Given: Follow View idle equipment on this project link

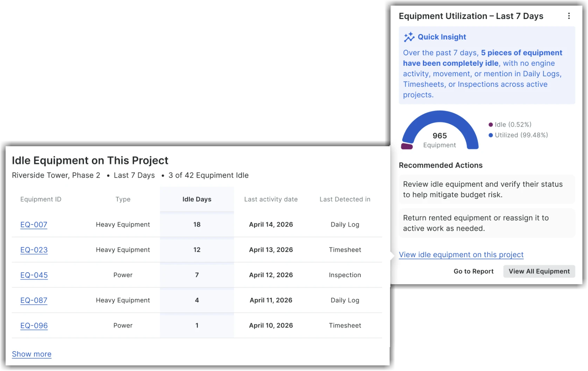Looking at the screenshot, I should pyautogui.click(x=461, y=255).
